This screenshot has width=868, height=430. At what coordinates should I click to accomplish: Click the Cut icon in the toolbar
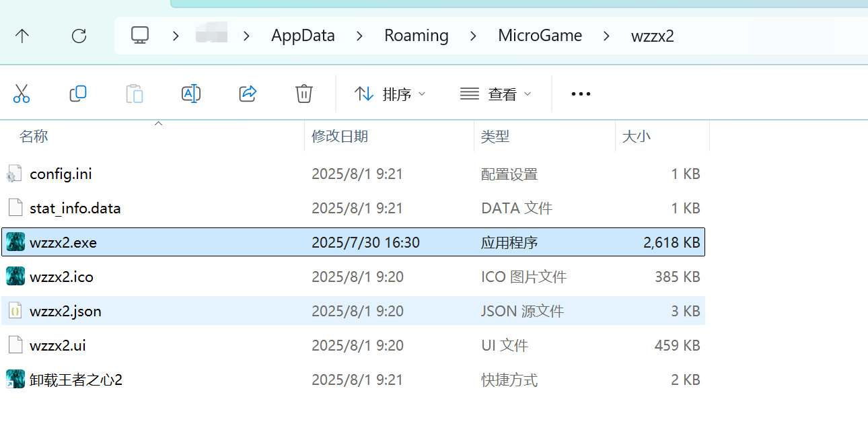22,94
